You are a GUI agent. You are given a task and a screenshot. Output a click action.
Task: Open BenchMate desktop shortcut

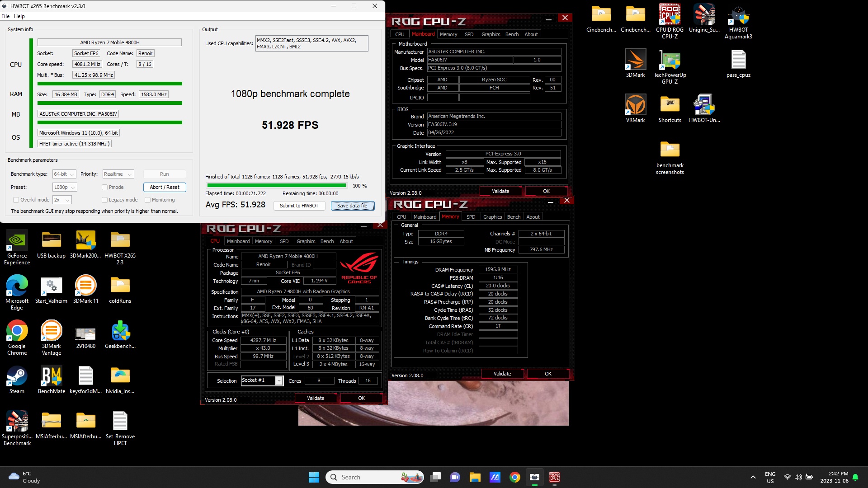coord(51,380)
